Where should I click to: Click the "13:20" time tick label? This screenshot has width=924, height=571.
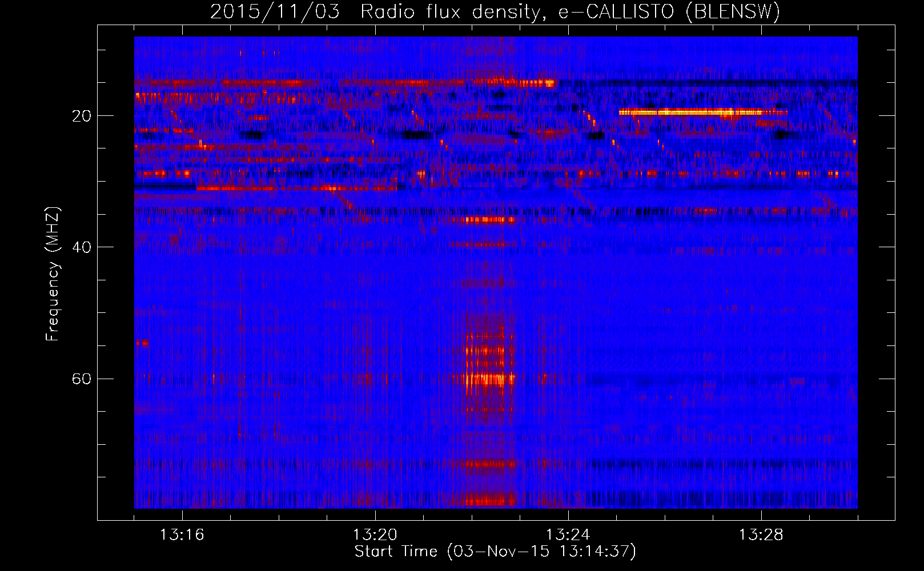point(375,535)
